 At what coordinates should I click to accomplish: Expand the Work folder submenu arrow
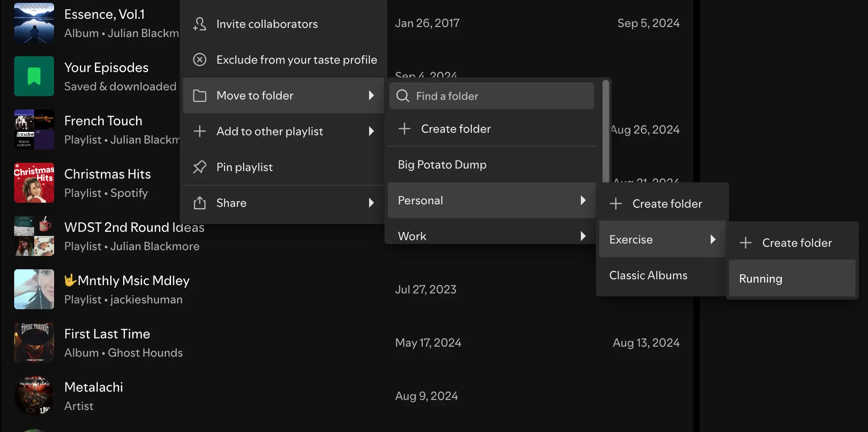[583, 236]
